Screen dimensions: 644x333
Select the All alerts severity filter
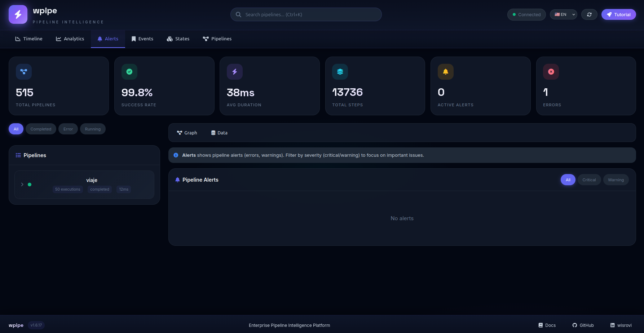pyautogui.click(x=568, y=180)
